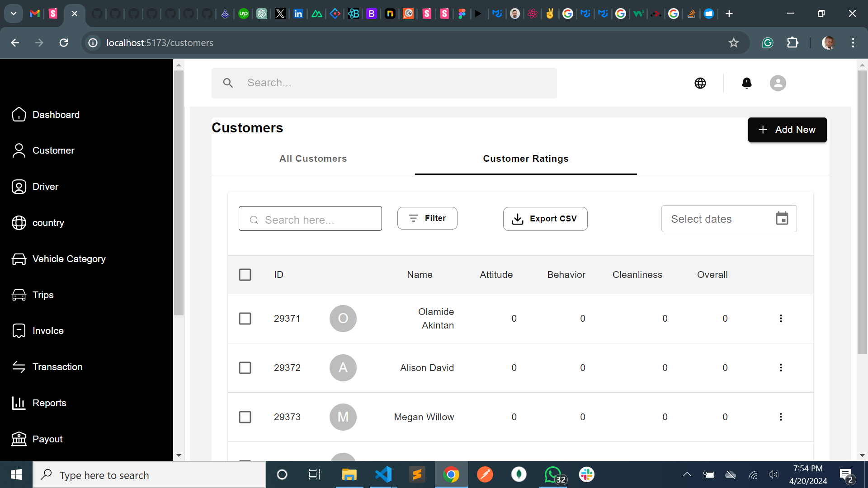Open the country sidebar item
This screenshot has height=488, width=868.
click(38, 223)
